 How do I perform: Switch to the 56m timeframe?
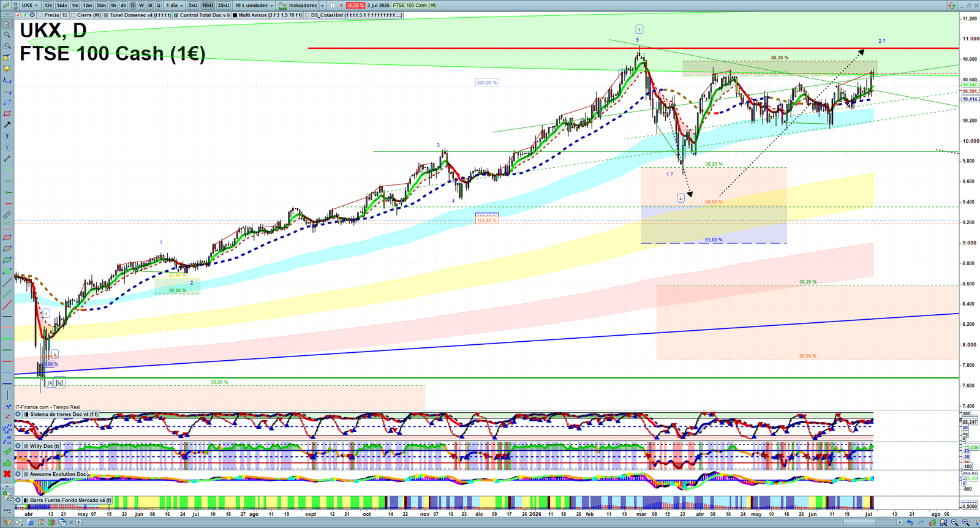coord(101,6)
